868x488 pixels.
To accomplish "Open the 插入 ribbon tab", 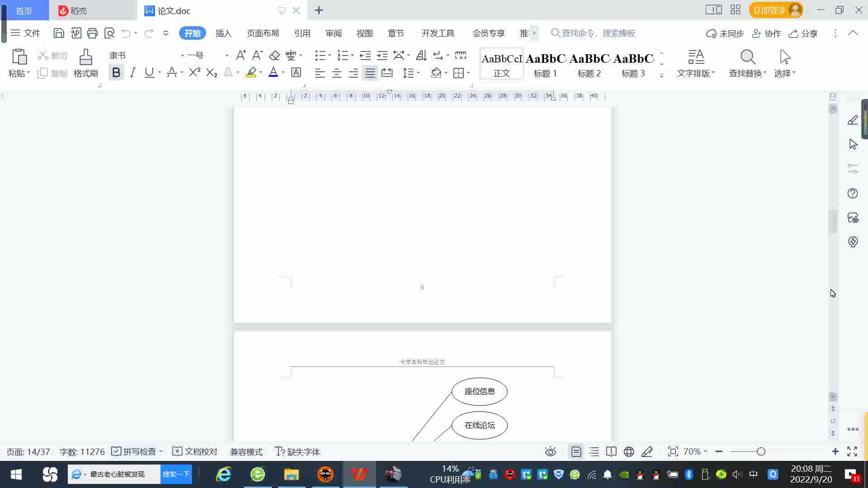I will pos(223,33).
